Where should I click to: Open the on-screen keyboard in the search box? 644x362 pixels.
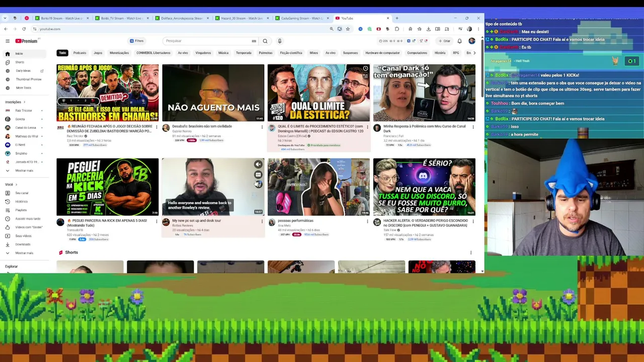pos(254,41)
